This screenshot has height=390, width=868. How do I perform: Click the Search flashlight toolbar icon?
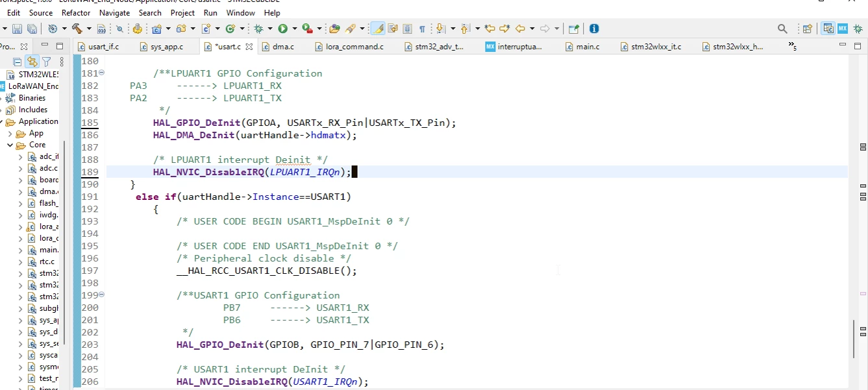click(352, 29)
